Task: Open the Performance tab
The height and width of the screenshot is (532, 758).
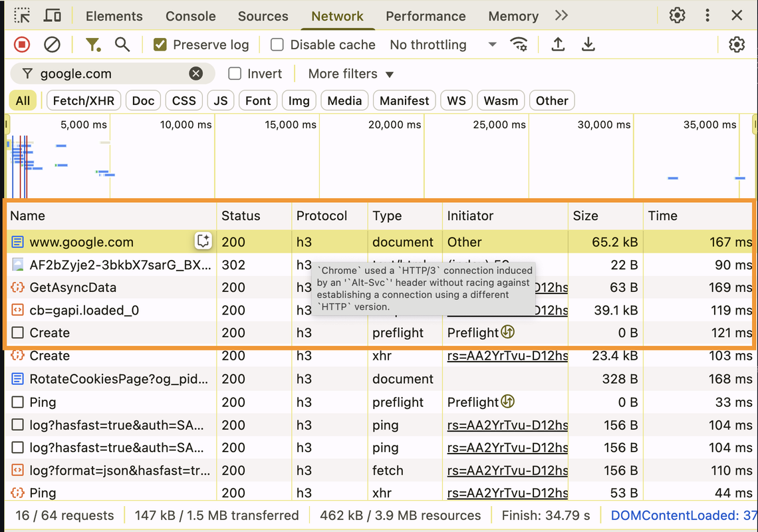Action: (426, 16)
